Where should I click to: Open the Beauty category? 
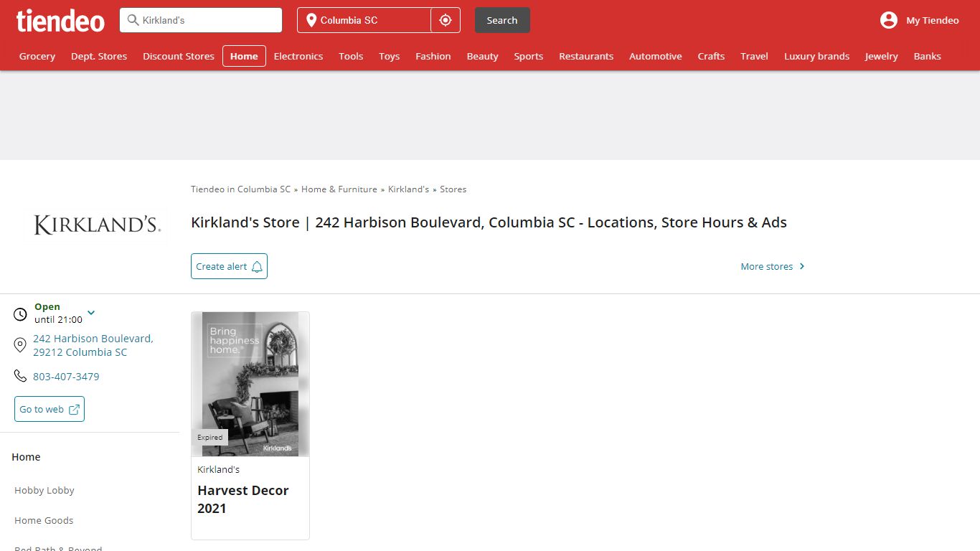click(x=482, y=56)
